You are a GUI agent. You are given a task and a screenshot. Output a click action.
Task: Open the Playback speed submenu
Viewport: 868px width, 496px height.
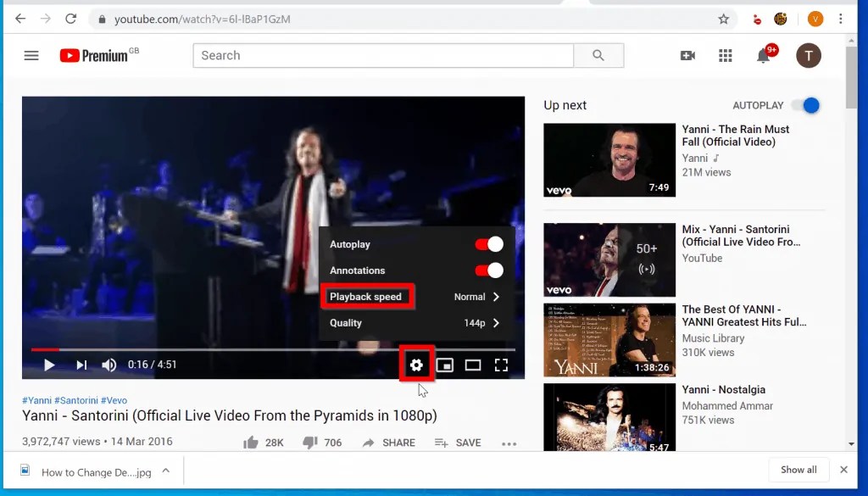coord(366,296)
